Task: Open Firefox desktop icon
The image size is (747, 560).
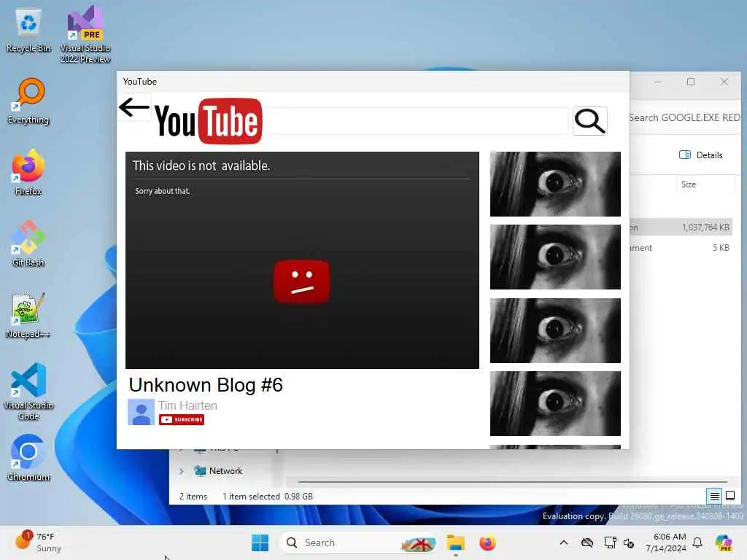Action: click(28, 172)
